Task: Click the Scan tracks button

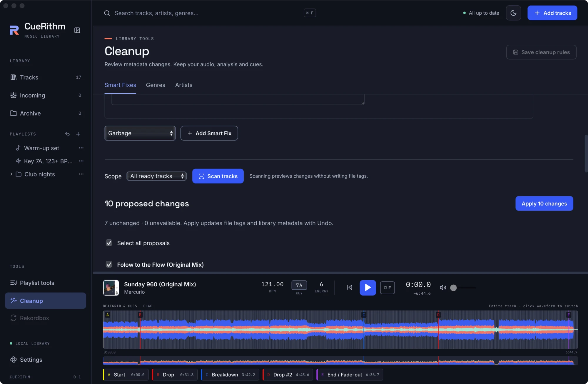Action: (218, 176)
